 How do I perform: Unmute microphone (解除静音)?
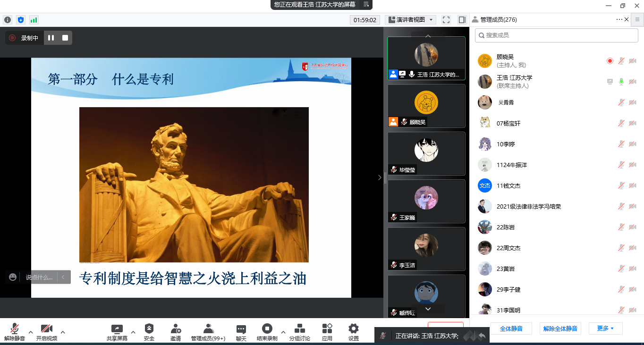coord(15,329)
